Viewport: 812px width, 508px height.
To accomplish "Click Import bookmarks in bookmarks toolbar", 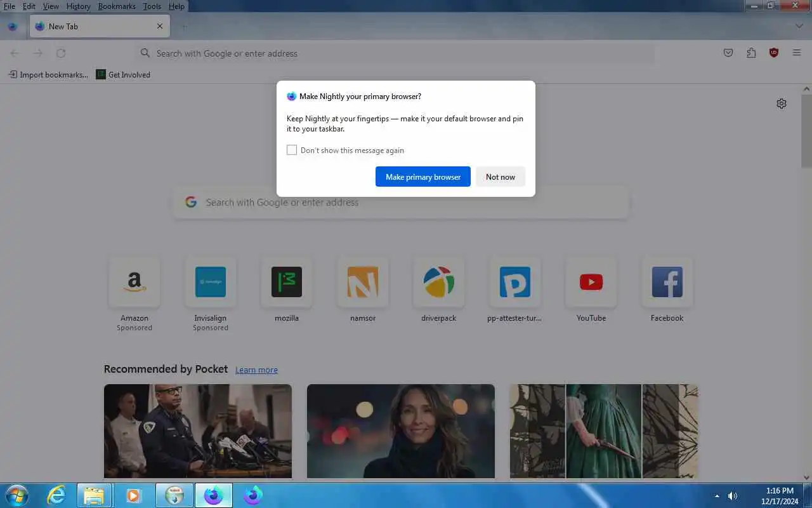I will tap(48, 75).
